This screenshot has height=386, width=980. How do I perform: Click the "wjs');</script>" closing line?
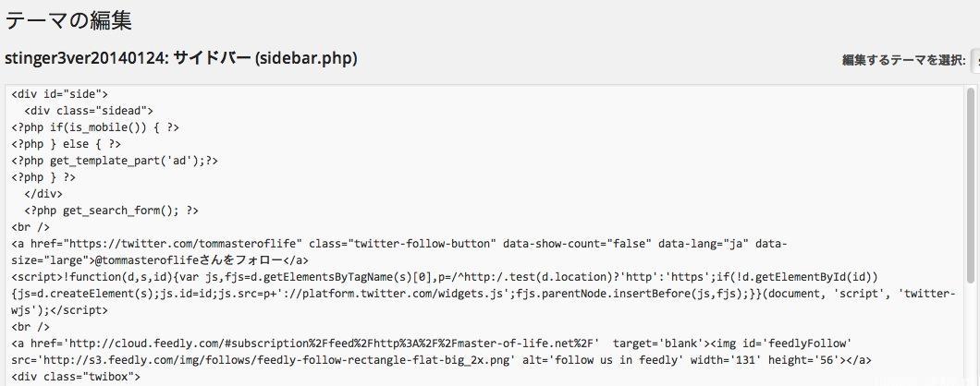(x=55, y=310)
